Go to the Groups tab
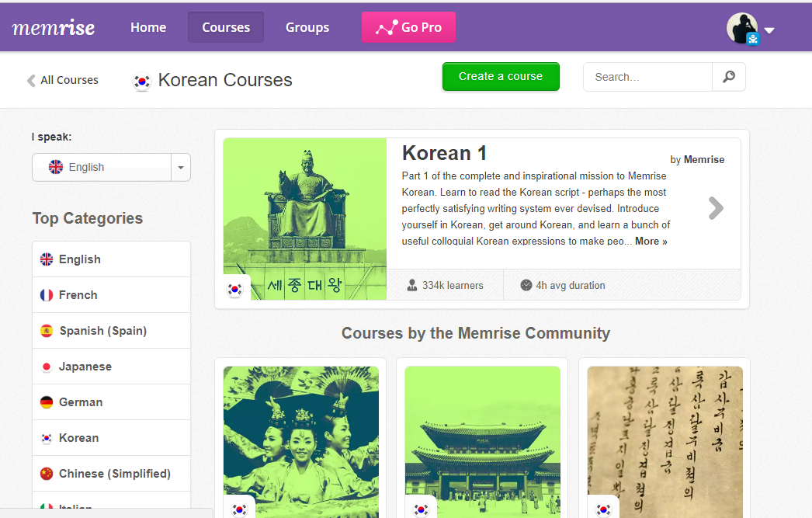Viewport: 812px width, 518px height. [x=307, y=27]
